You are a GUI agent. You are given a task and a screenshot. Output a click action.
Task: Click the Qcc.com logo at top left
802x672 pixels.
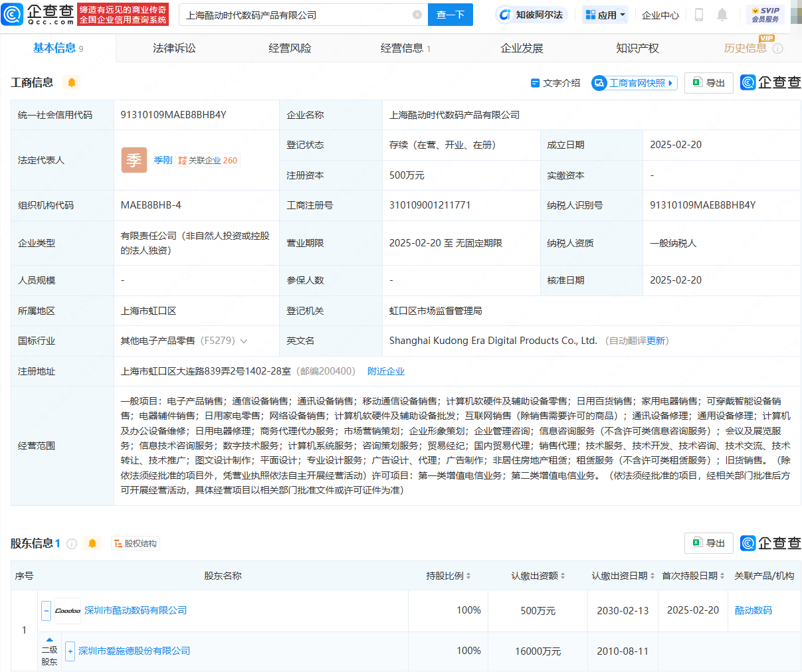pyautogui.click(x=38, y=15)
